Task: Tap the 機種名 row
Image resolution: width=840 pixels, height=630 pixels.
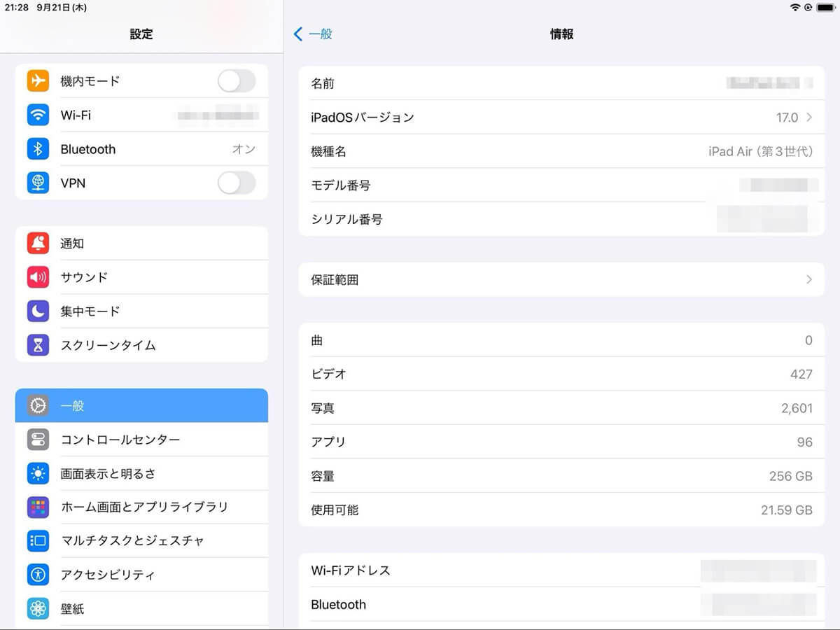Action: point(561,151)
